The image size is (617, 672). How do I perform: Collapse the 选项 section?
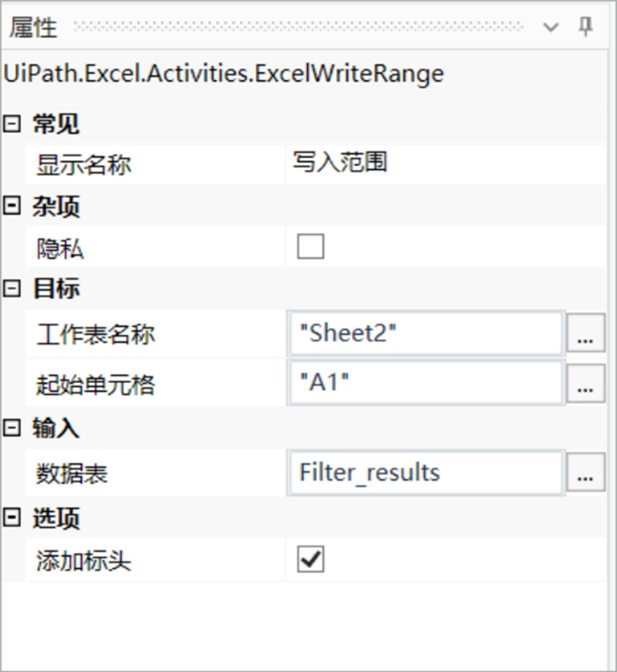(11, 518)
